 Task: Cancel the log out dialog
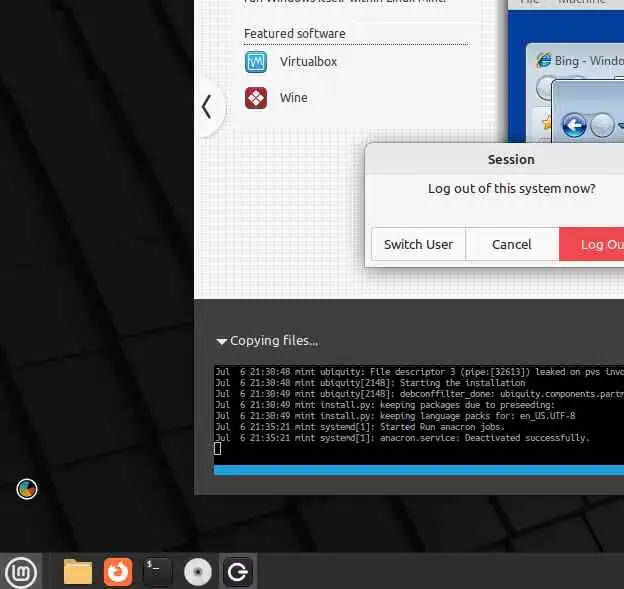point(512,244)
